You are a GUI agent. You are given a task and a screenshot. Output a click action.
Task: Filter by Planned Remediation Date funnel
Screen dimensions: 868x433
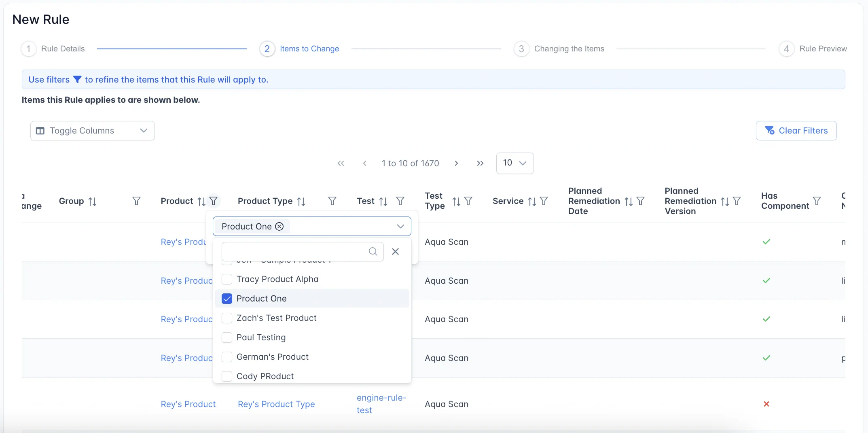[640, 201]
